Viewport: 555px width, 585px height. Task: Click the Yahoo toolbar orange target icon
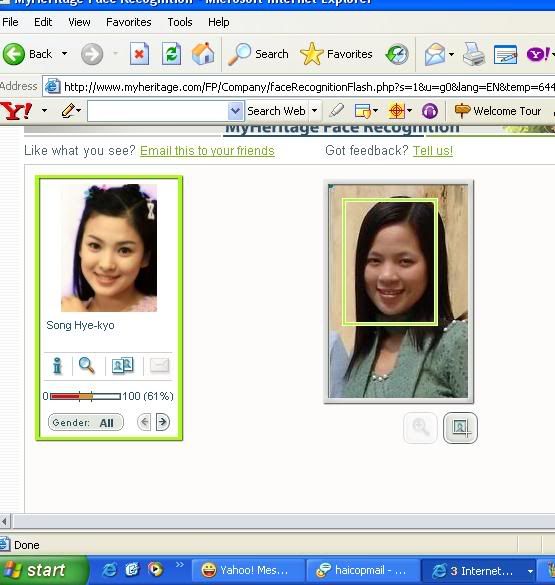(x=396, y=111)
